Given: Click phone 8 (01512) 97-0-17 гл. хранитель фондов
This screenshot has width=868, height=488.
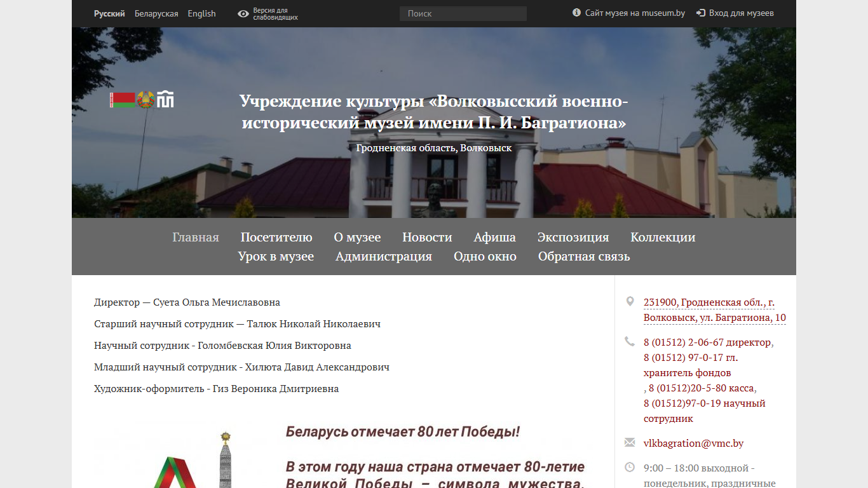Looking at the screenshot, I should click(x=691, y=365).
